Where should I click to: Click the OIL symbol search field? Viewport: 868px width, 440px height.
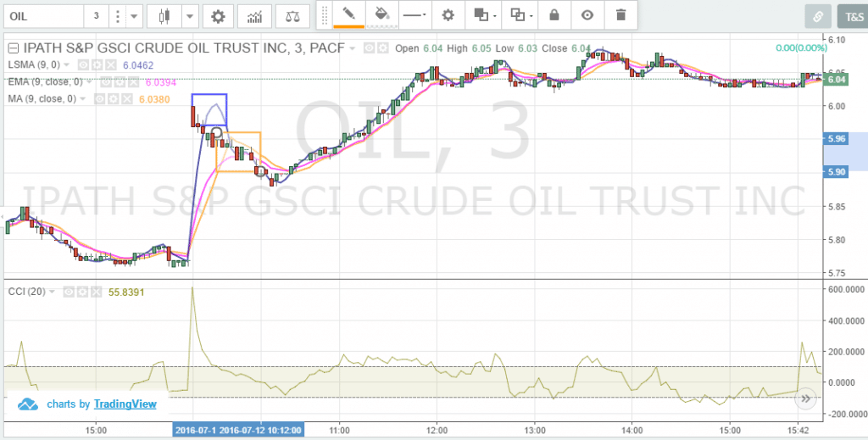[x=42, y=16]
